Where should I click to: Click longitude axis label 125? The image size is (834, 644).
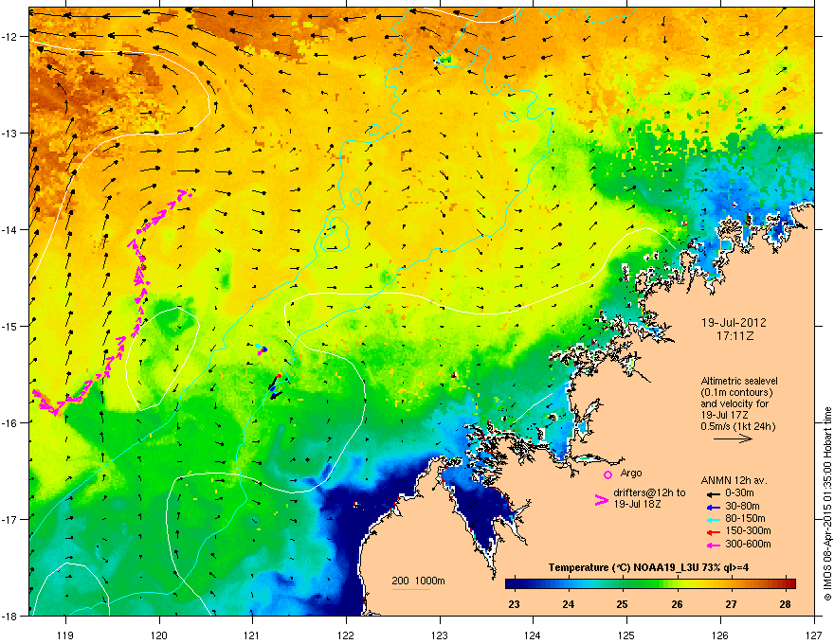tap(626, 635)
